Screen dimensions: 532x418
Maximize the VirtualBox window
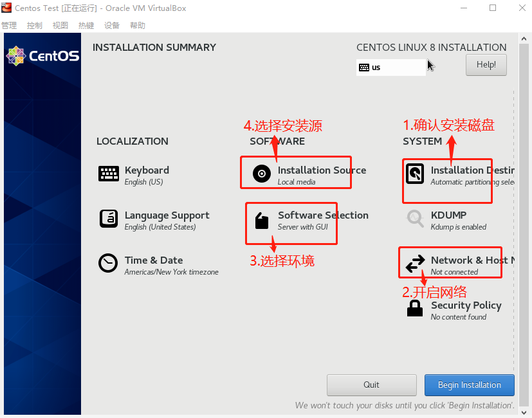[493, 8]
